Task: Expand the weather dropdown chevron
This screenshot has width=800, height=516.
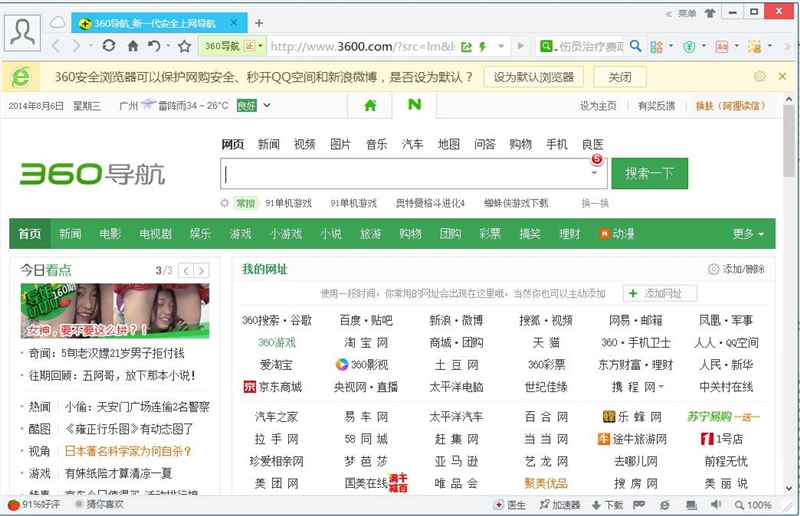Action: pyautogui.click(x=266, y=106)
